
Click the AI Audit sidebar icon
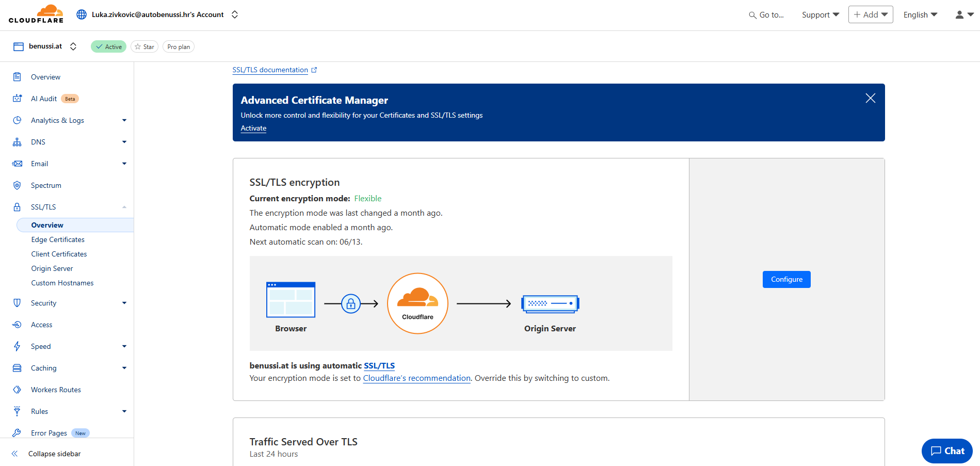click(x=17, y=99)
